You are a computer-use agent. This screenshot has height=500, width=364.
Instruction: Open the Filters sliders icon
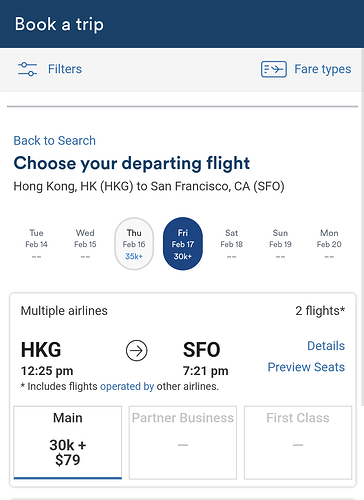pyautogui.click(x=27, y=69)
